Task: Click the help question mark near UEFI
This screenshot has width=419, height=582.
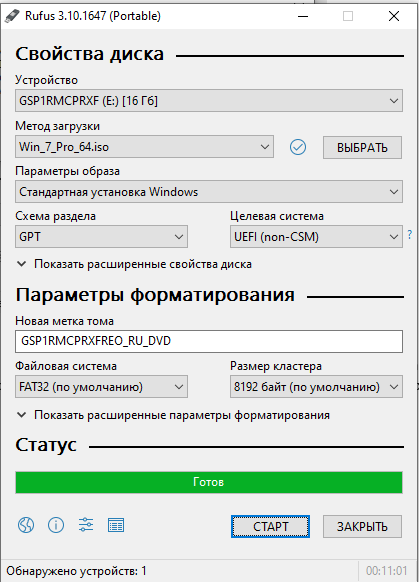Action: 409,235
